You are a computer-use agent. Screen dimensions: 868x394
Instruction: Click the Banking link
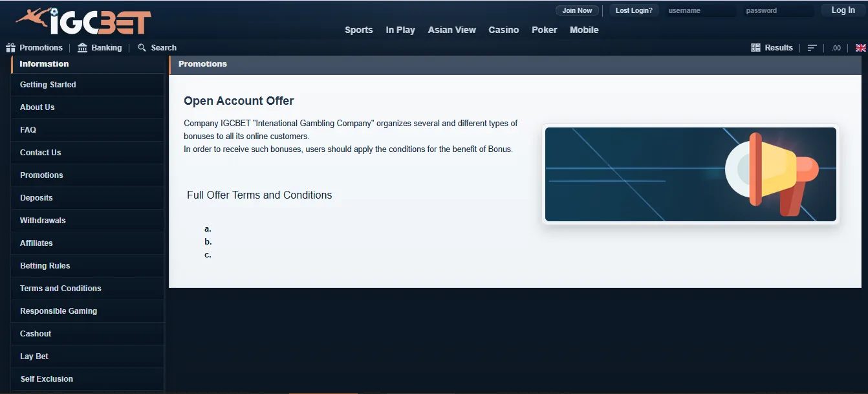click(107, 48)
